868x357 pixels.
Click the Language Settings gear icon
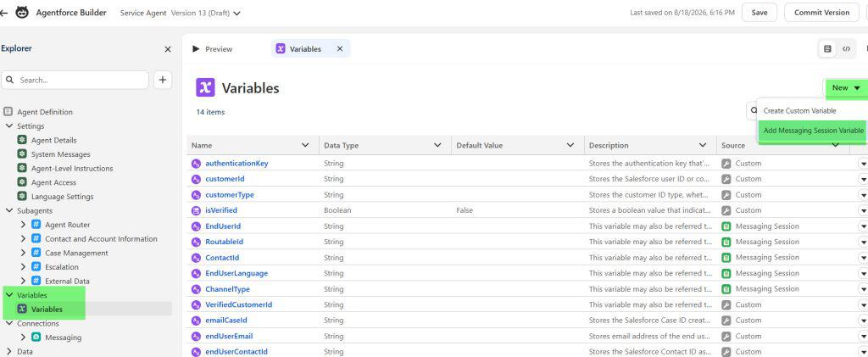pos(22,196)
